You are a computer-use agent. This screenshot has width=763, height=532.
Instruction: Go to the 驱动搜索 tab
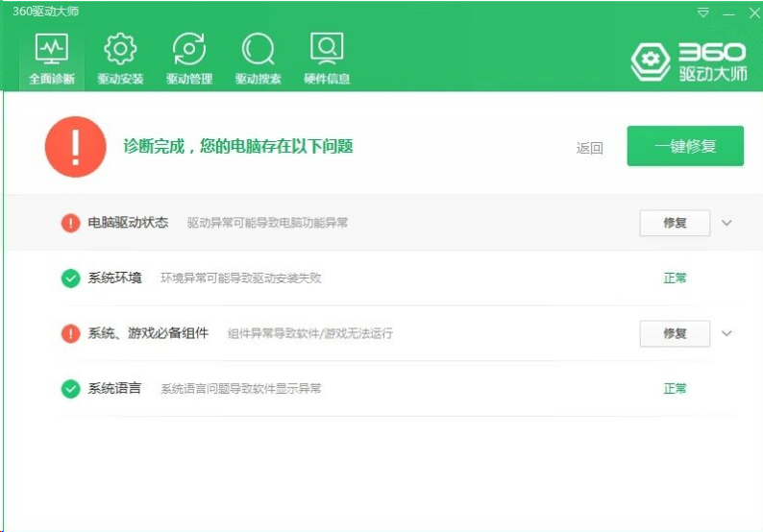(x=258, y=59)
